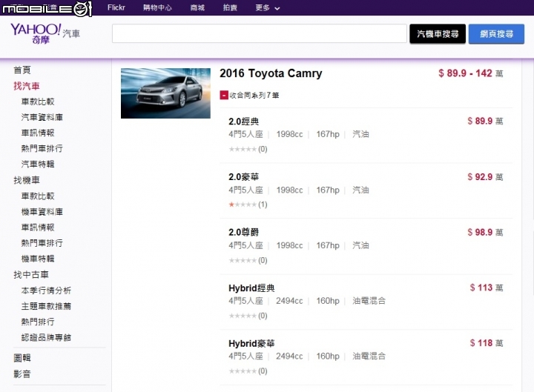This screenshot has width=534, height=392.
Task: Open 車訊情報 under 找機車
Action: 38,227
